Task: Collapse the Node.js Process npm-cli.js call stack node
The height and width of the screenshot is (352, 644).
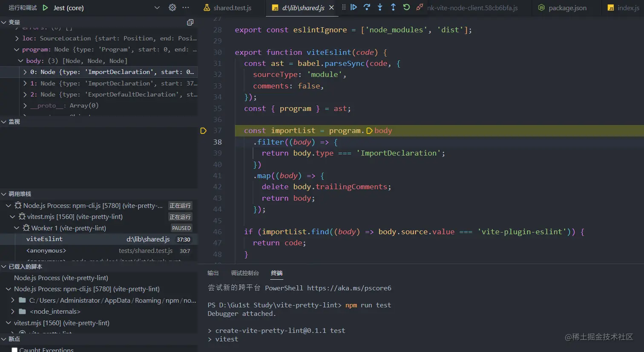Action: (9, 205)
